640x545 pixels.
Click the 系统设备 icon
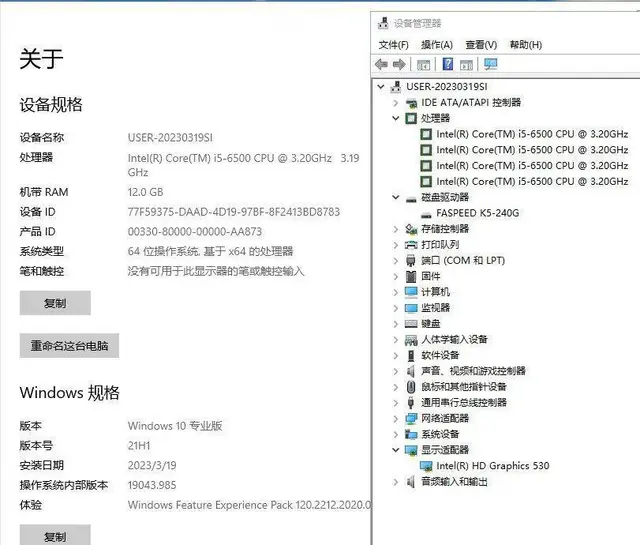pos(411,434)
